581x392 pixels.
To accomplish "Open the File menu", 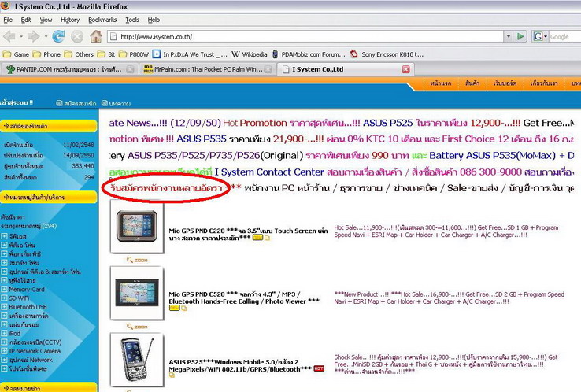I will pos(8,20).
